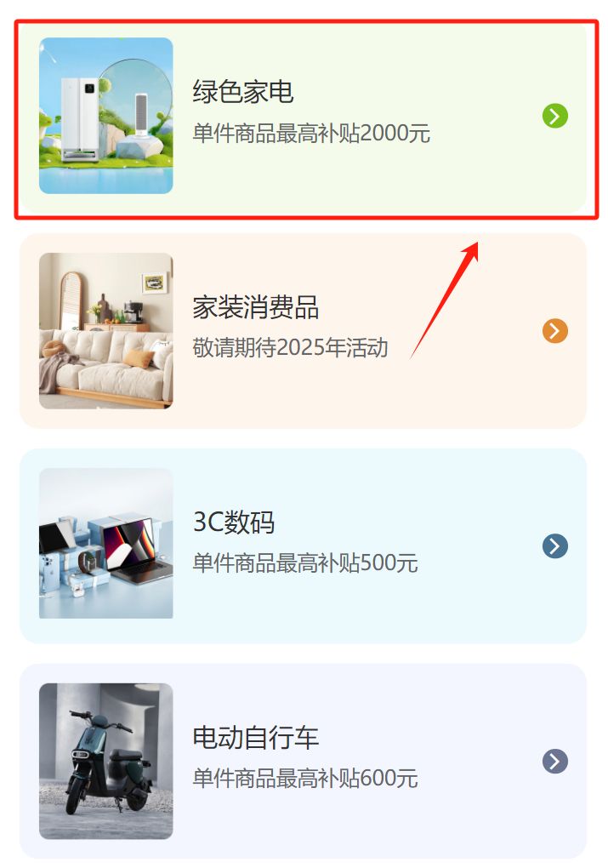The height and width of the screenshot is (868, 608).
Task: Select the 家装消费品 category title
Action: pos(256,306)
